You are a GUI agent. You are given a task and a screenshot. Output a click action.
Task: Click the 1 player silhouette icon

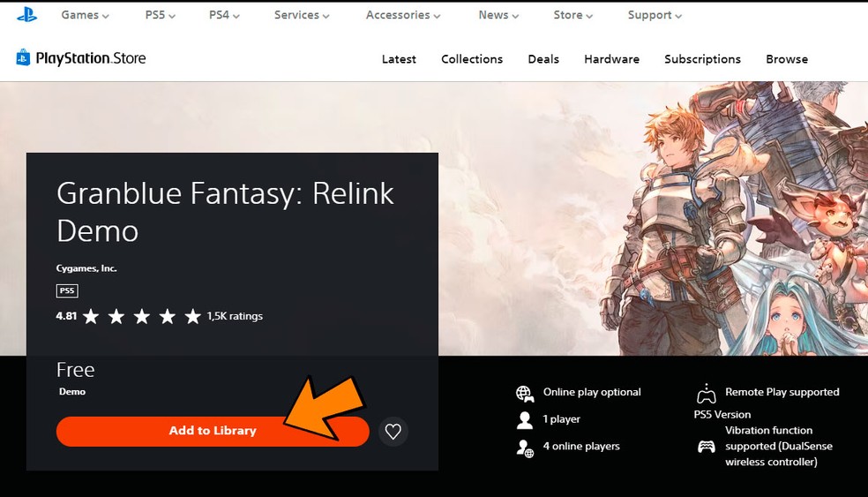pos(524,420)
